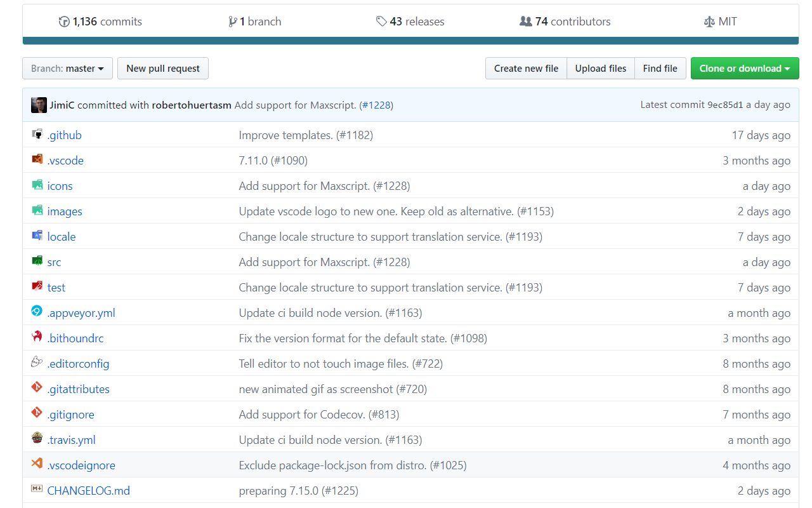Click the commits history icon
Viewport: 812px width, 508px height.
point(64,22)
